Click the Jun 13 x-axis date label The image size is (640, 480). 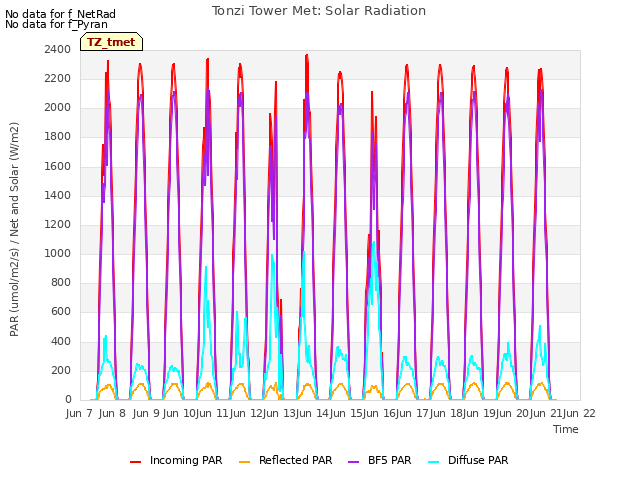pos(280,413)
